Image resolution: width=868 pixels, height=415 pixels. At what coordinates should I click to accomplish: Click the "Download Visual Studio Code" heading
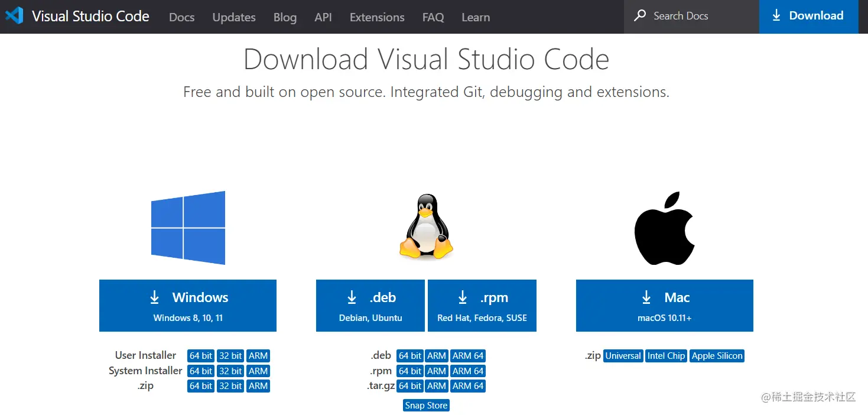426,59
